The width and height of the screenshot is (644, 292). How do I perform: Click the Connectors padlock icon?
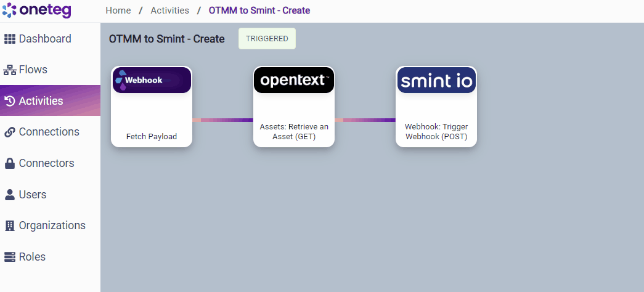click(x=10, y=163)
